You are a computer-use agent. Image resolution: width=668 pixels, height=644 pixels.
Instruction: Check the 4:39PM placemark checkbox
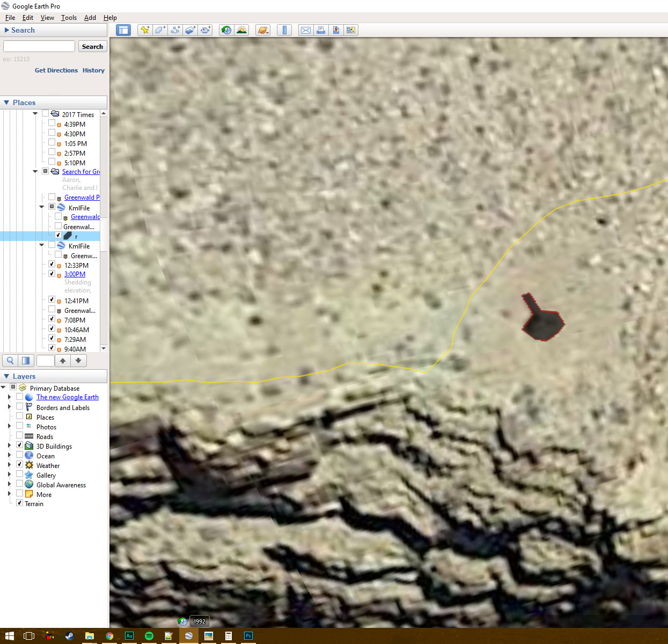(x=52, y=123)
